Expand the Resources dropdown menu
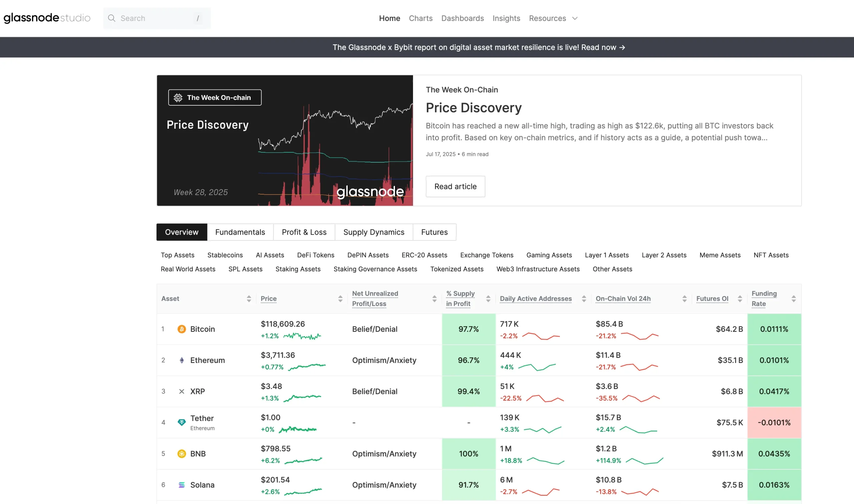The height and width of the screenshot is (504, 854). (x=552, y=18)
